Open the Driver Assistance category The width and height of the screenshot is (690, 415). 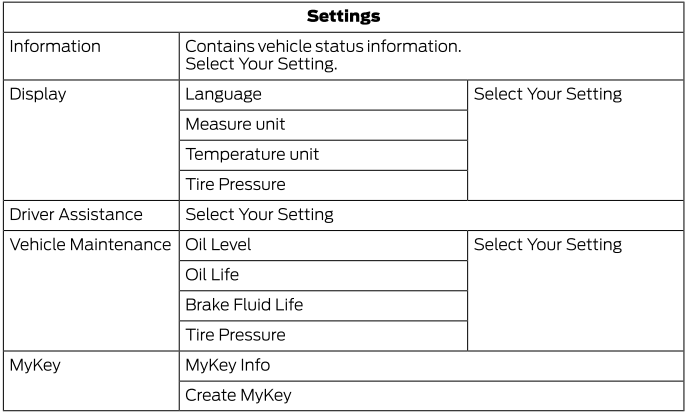tap(76, 214)
